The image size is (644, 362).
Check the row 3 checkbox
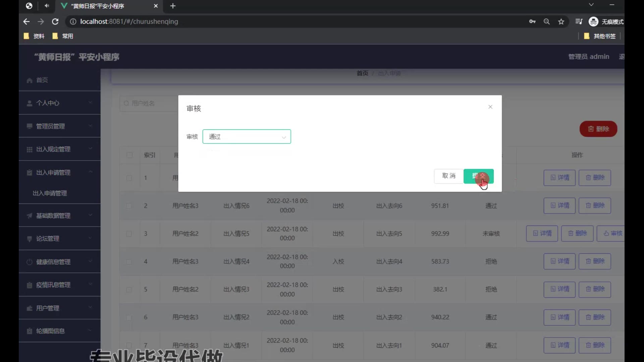129,234
